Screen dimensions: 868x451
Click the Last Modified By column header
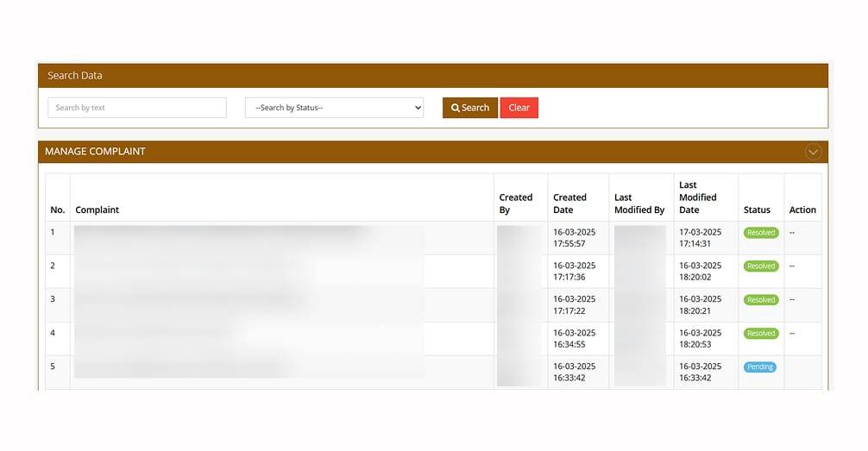[x=639, y=204]
